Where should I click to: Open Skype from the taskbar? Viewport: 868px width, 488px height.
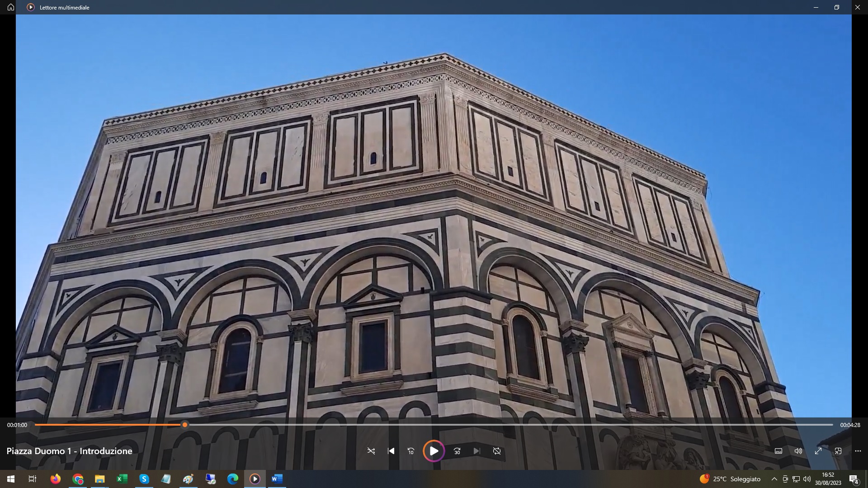click(144, 479)
